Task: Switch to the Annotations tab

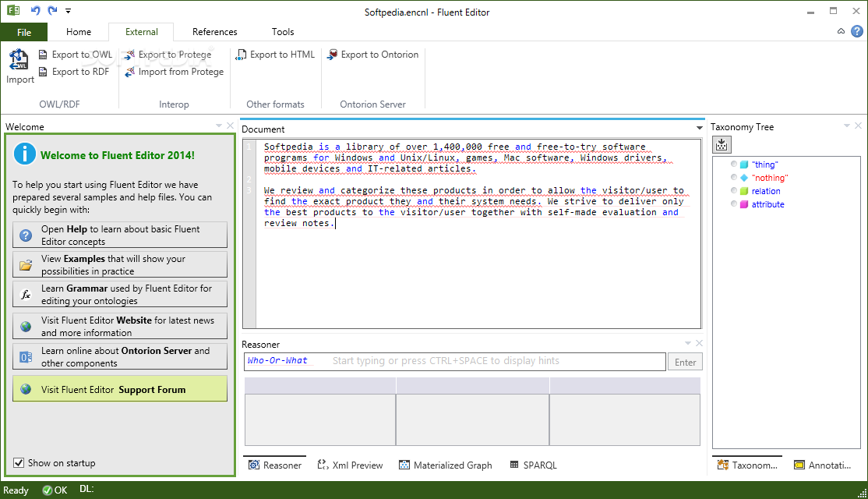Action: (x=823, y=465)
